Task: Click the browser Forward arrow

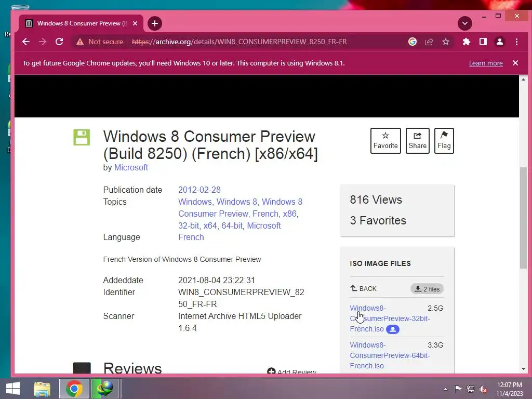Action: click(x=43, y=42)
